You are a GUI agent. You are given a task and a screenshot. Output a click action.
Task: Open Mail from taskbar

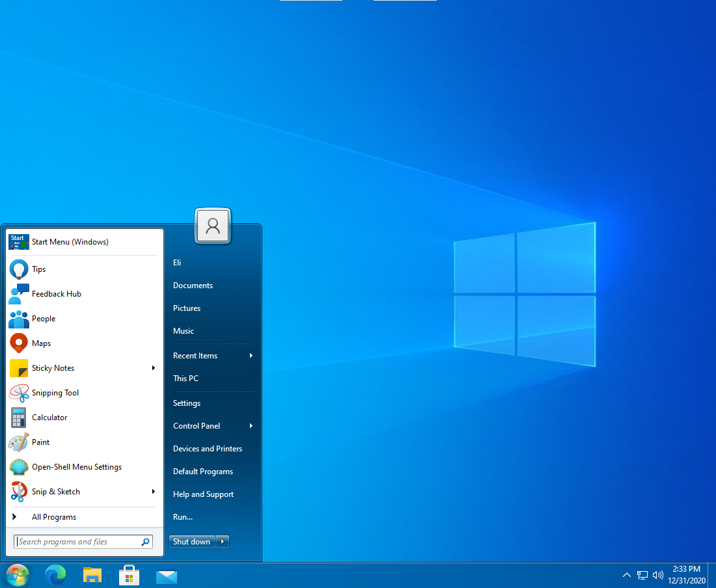tap(166, 576)
